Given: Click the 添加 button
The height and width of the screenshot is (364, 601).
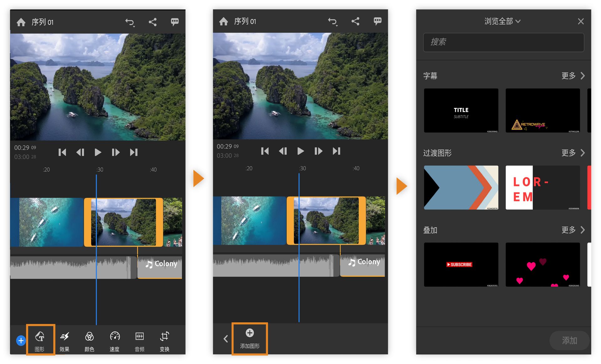Looking at the screenshot, I should (x=569, y=340).
